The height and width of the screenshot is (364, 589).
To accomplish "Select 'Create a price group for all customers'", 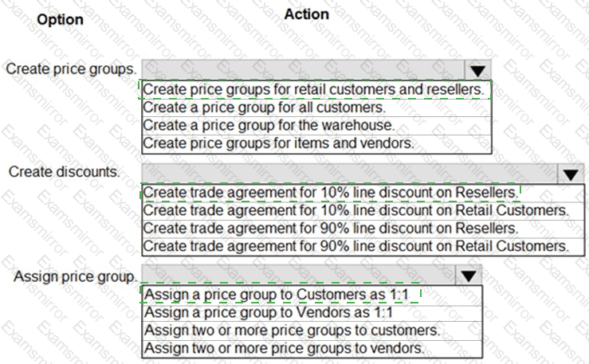I will [264, 107].
